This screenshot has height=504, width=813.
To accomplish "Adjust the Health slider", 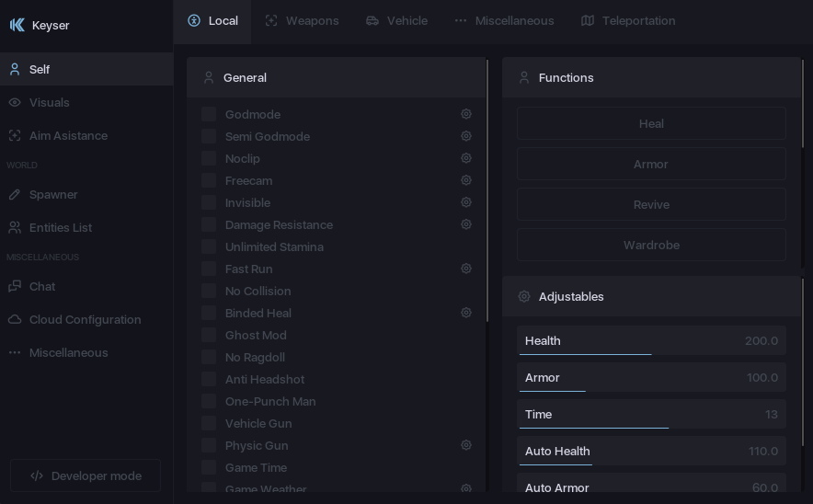I will [x=651, y=341].
